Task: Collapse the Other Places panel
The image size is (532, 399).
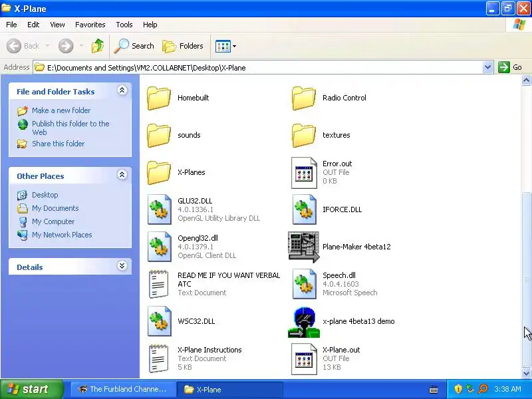Action: [x=122, y=175]
